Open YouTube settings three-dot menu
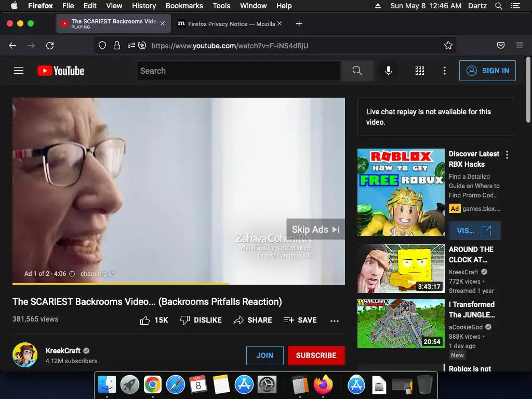The width and height of the screenshot is (532, 399). (445, 71)
